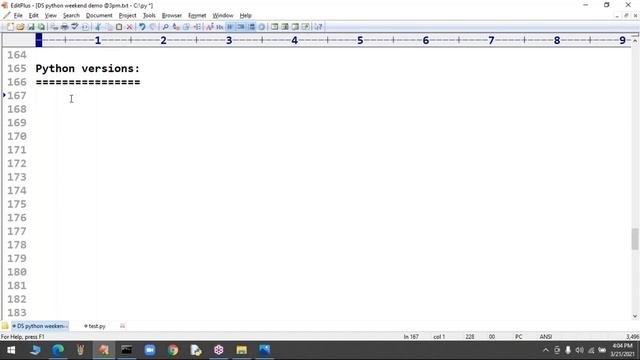Click the help question-mark toolbar icon

coord(318,27)
